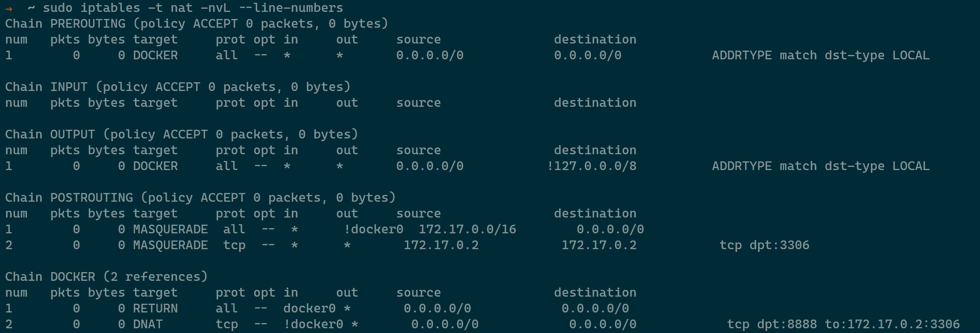Click the !docker0 out interface in POSTROUTING
Viewport: 980px width, 333px height.
(374, 229)
